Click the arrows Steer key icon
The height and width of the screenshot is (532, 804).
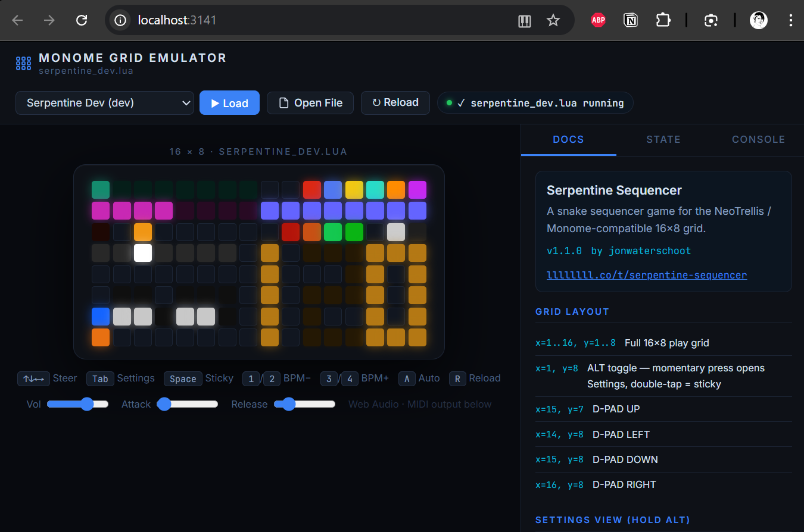click(33, 378)
